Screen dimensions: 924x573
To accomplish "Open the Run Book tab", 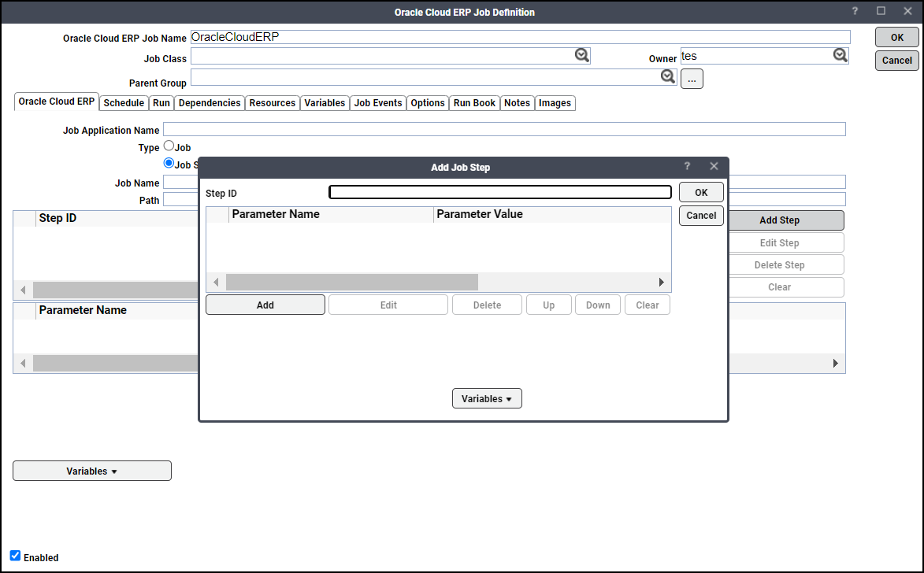I will click(x=474, y=103).
